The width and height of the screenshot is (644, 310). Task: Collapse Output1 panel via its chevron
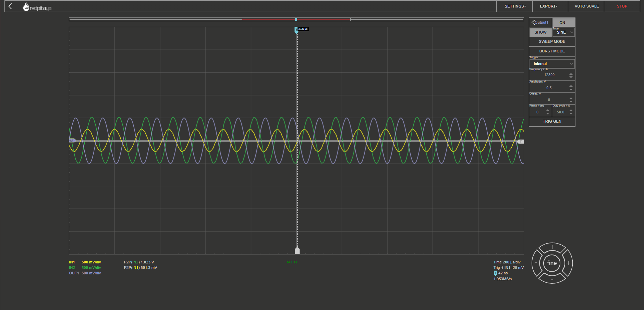point(533,22)
